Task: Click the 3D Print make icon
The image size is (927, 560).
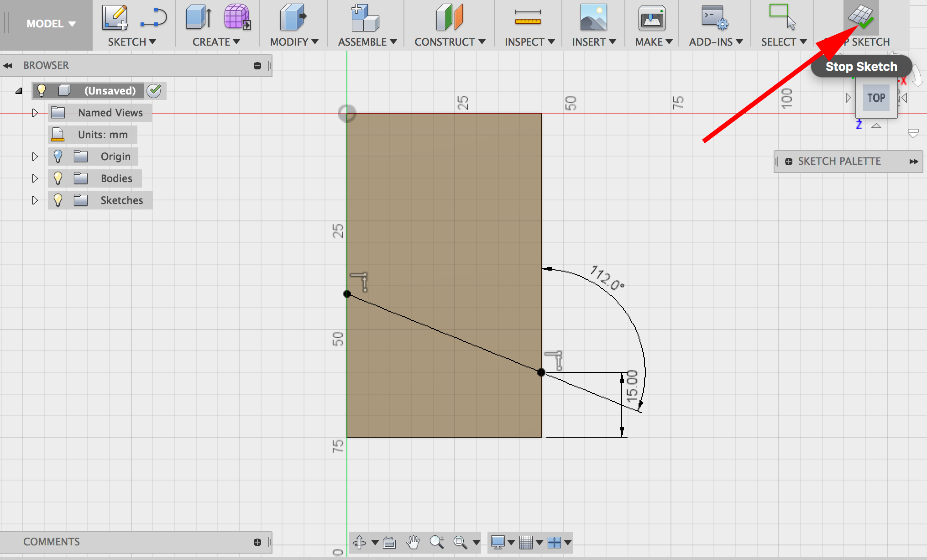Action: [652, 18]
